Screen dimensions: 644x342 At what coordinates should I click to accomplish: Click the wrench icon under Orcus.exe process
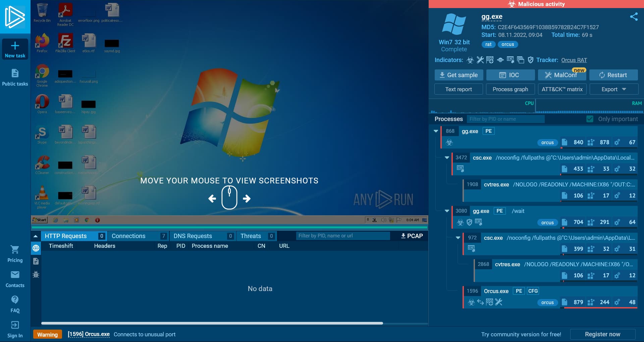point(499,302)
